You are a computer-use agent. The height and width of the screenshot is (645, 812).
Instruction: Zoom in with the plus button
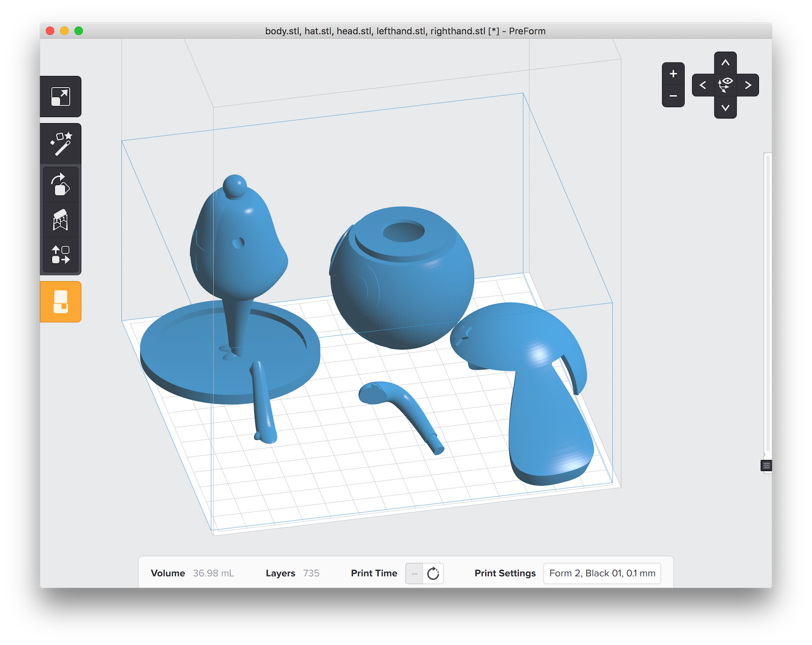pyautogui.click(x=673, y=74)
